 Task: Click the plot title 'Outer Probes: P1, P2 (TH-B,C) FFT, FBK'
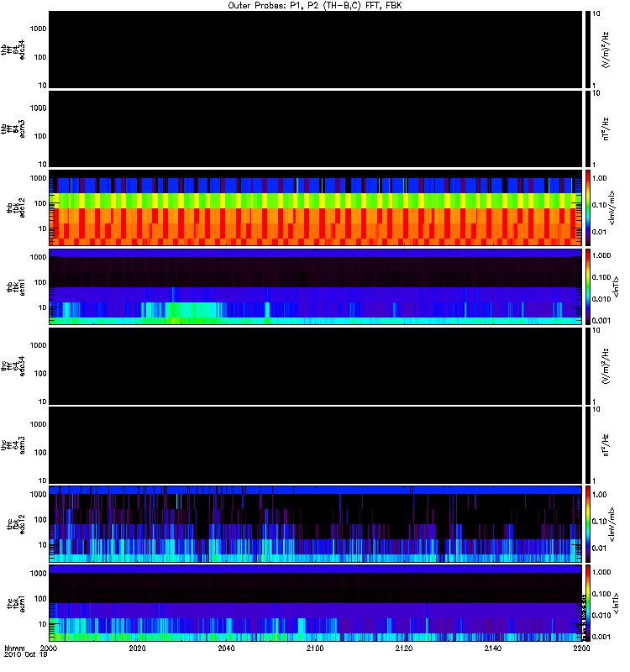315,6
